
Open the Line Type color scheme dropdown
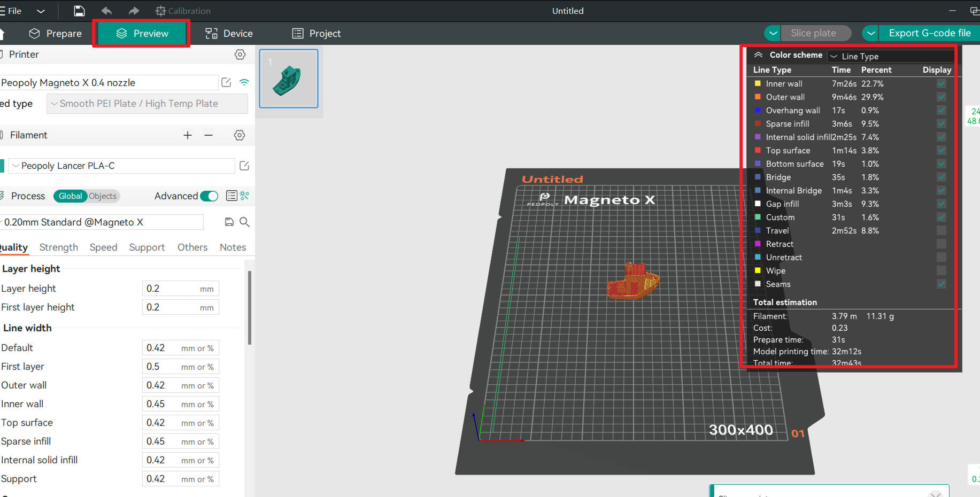890,56
